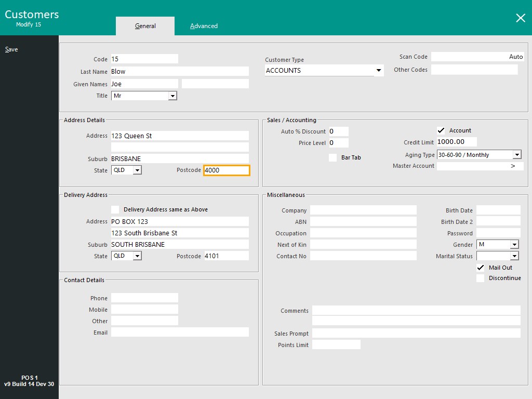
Task: Toggle the Account checkbox
Action: (x=441, y=130)
